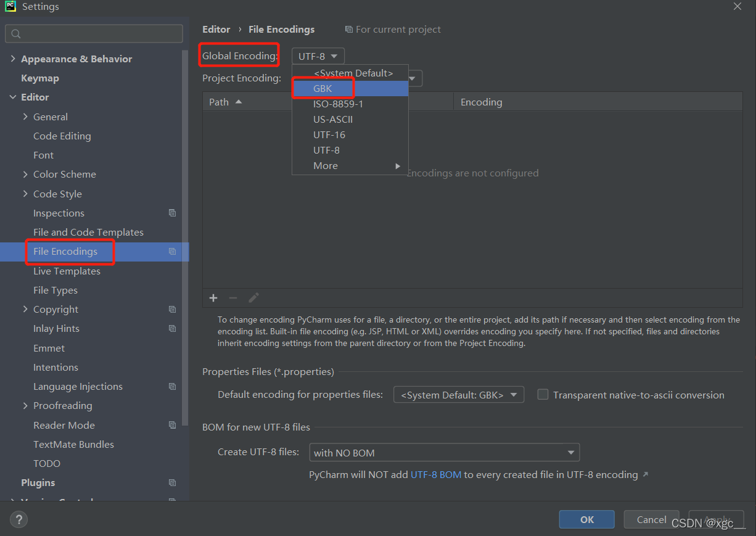Open the Global Encoding UTF-8 dropdown
The image size is (756, 536).
pos(318,56)
